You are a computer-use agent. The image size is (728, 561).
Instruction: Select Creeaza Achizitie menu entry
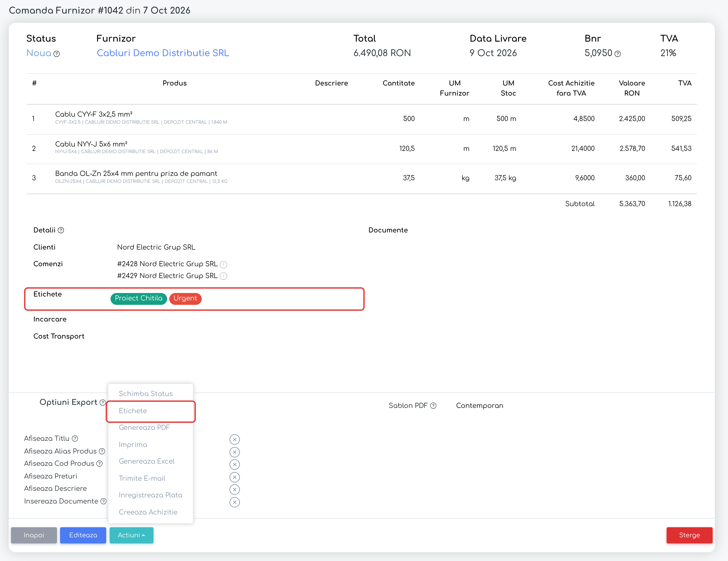[x=151, y=512]
